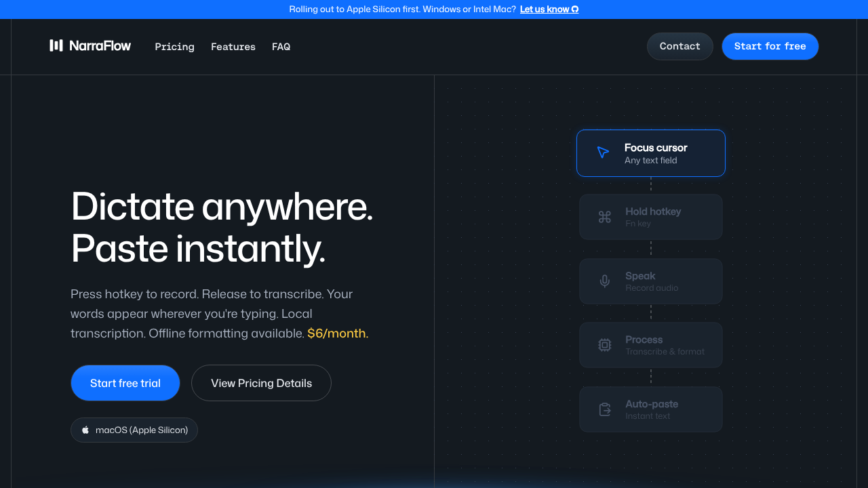Click the Contact button
Screen dimensions: 868x488
pos(680,46)
